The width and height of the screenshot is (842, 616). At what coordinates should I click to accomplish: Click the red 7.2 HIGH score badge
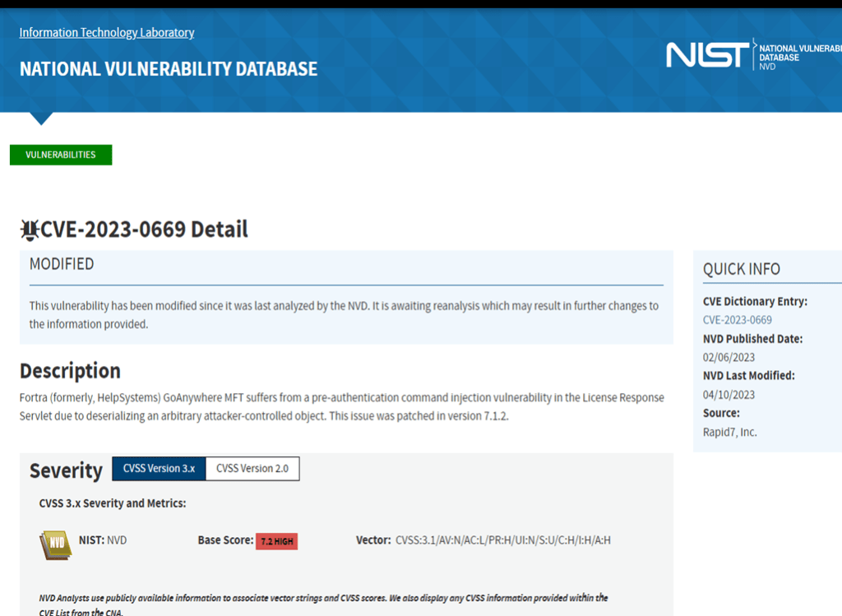(276, 541)
